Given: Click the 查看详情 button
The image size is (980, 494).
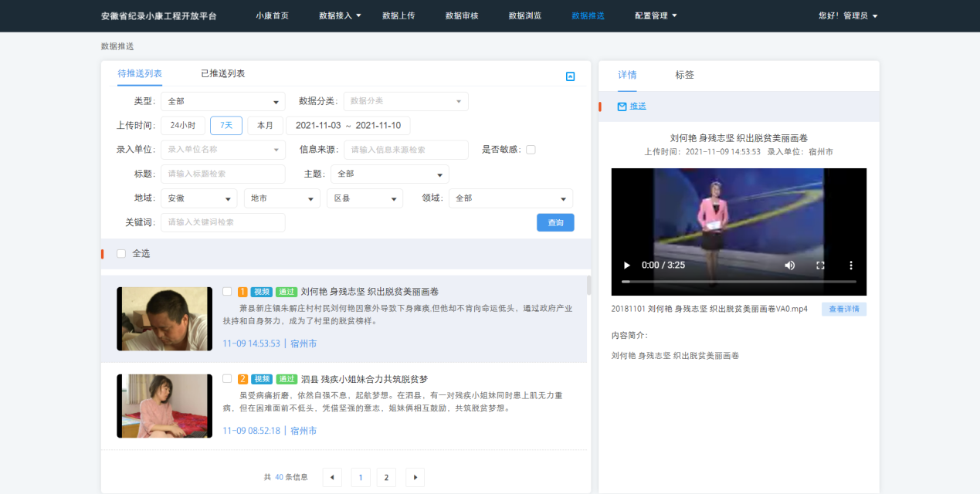Looking at the screenshot, I should coord(844,309).
